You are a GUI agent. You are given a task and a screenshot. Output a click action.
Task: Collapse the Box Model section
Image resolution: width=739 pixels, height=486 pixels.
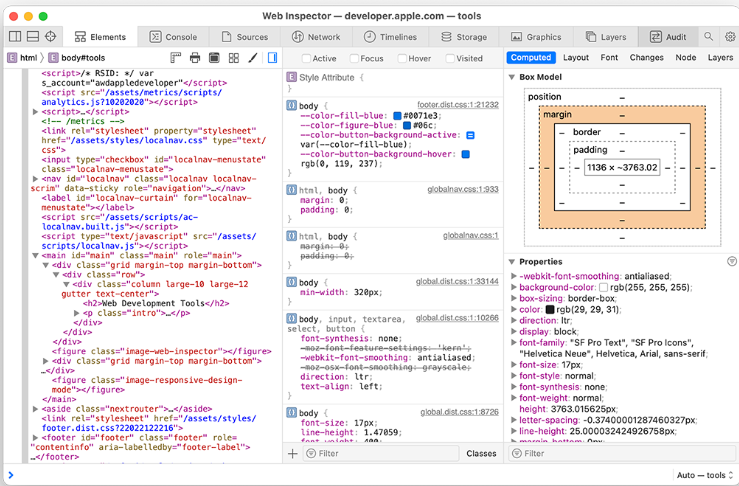513,77
